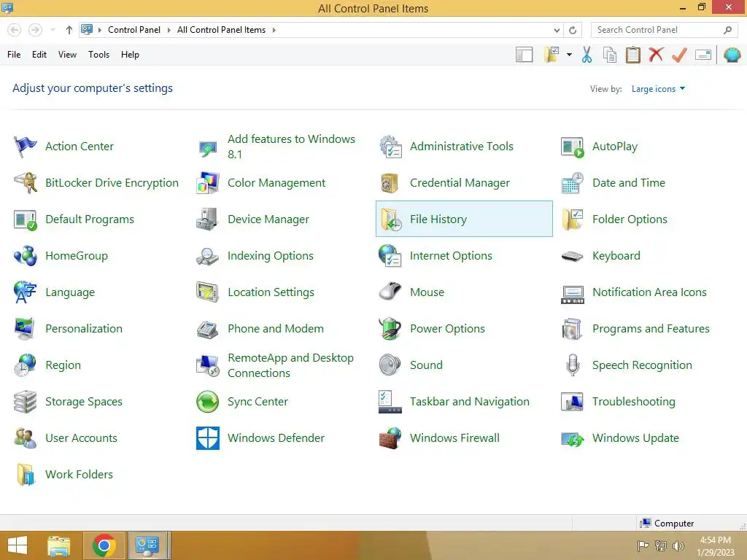Click the Windows Start button
The width and height of the screenshot is (747, 560).
[x=18, y=545]
